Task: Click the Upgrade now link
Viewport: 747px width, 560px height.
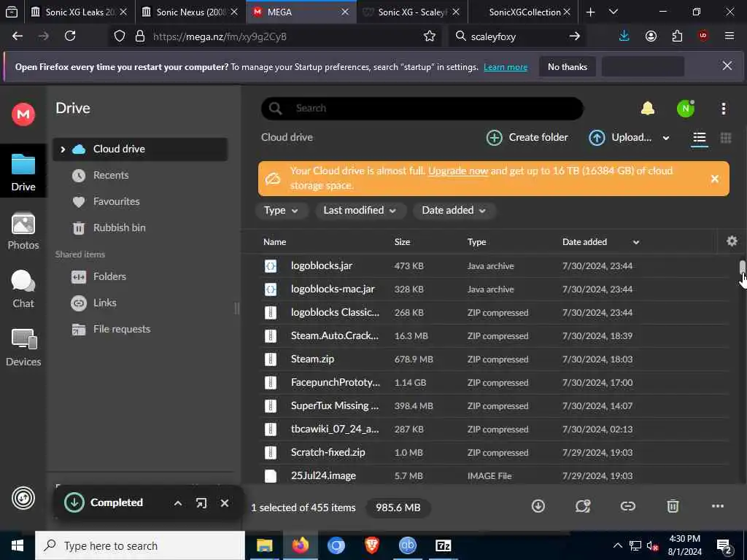Action: pos(458,171)
